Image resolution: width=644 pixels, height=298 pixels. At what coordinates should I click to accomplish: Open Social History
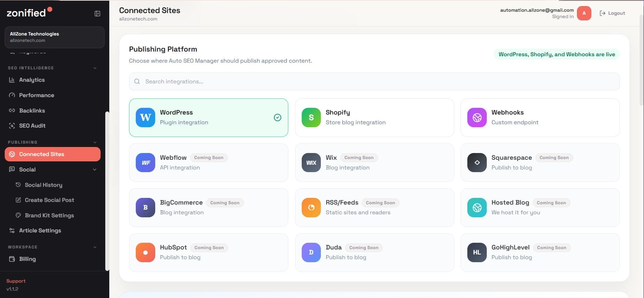[x=55, y=185]
